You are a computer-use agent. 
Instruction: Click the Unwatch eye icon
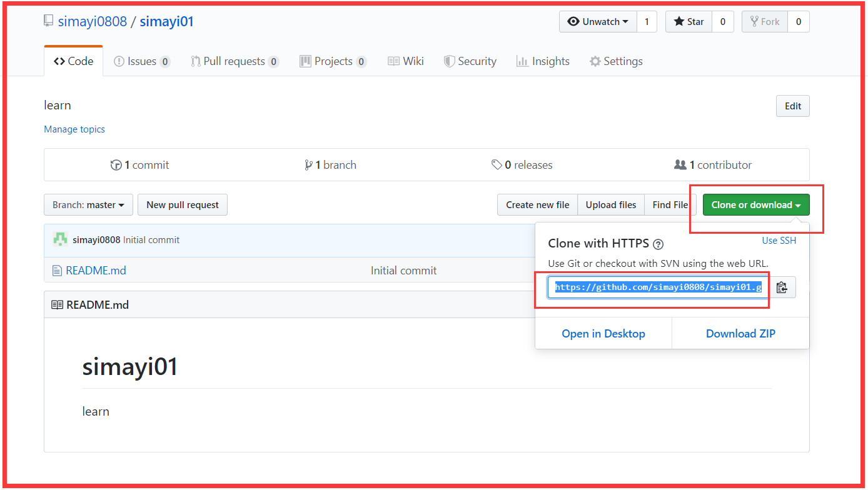click(x=573, y=22)
